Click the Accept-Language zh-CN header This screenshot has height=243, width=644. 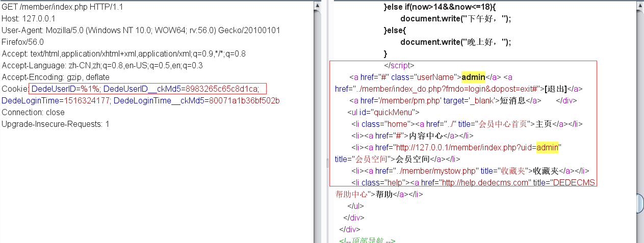(x=102, y=66)
